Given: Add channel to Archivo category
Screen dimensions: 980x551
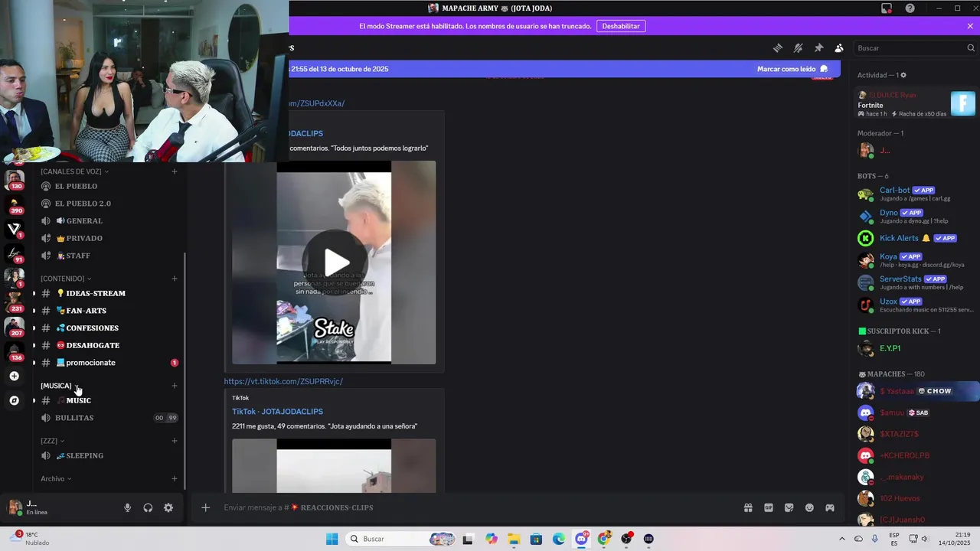Looking at the screenshot, I should (175, 479).
